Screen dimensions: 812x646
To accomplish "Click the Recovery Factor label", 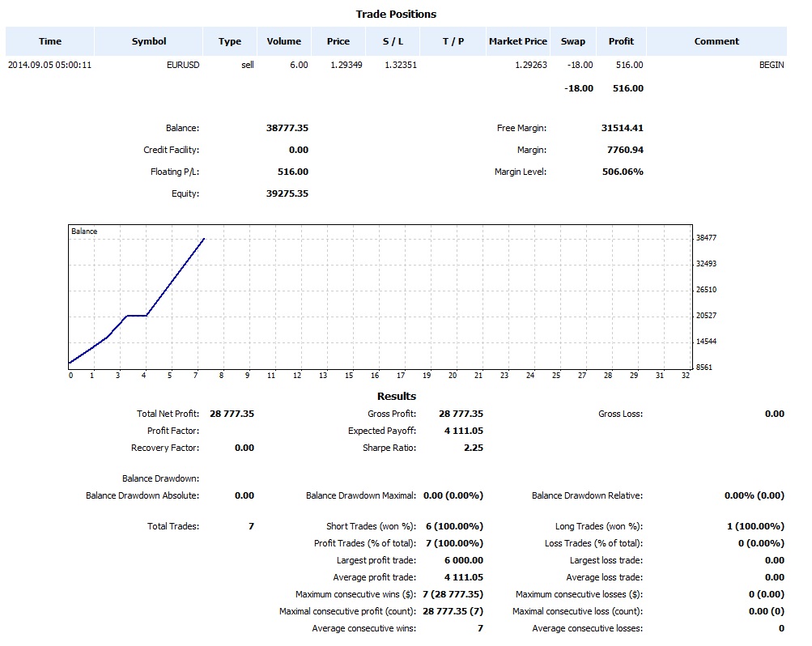I will point(165,448).
